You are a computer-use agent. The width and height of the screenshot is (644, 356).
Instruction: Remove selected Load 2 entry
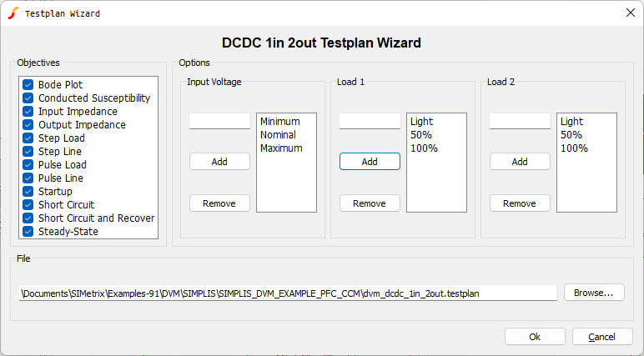(x=520, y=203)
